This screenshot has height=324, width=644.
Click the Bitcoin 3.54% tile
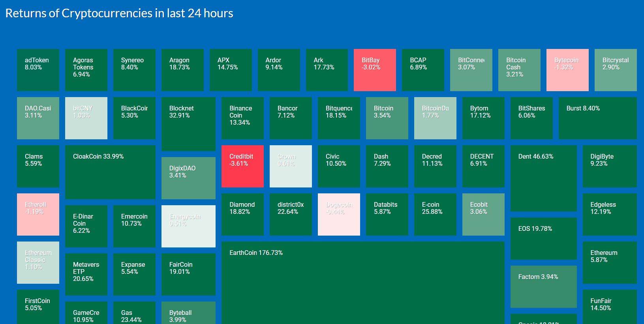pyautogui.click(x=387, y=118)
